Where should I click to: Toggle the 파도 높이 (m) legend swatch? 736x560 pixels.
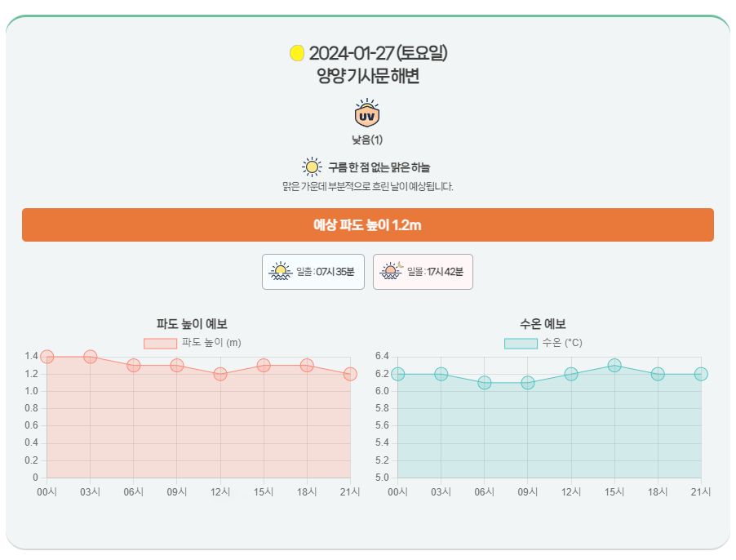tap(160, 343)
